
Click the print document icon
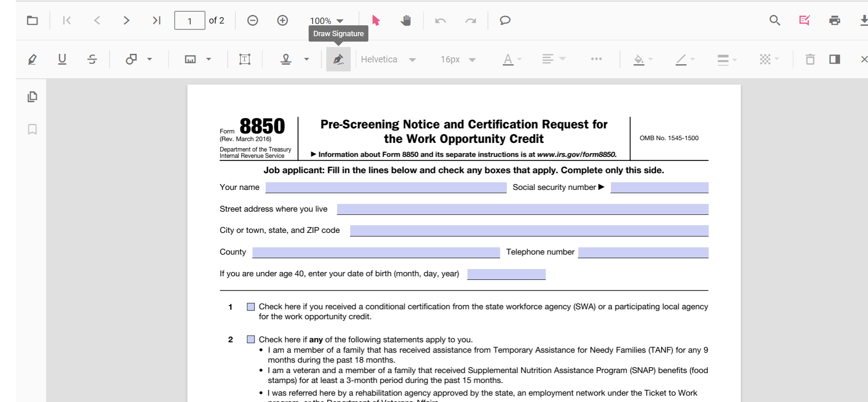pos(834,20)
